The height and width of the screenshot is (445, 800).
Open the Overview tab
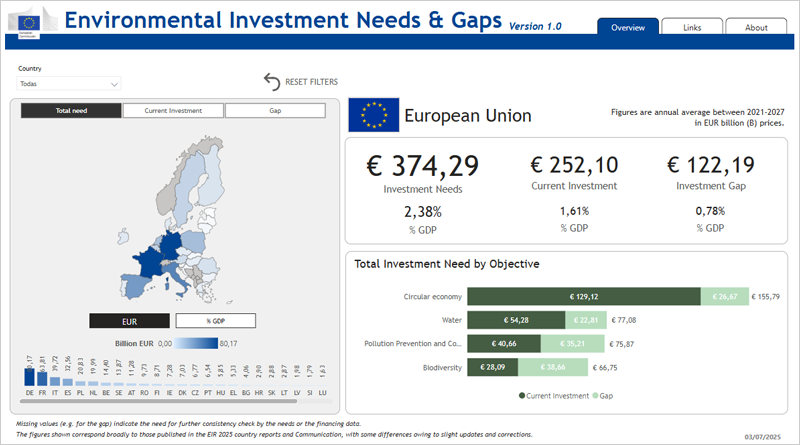point(628,28)
